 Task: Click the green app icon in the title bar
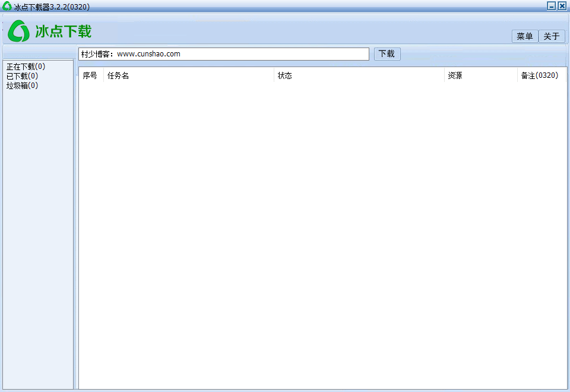click(7, 6)
